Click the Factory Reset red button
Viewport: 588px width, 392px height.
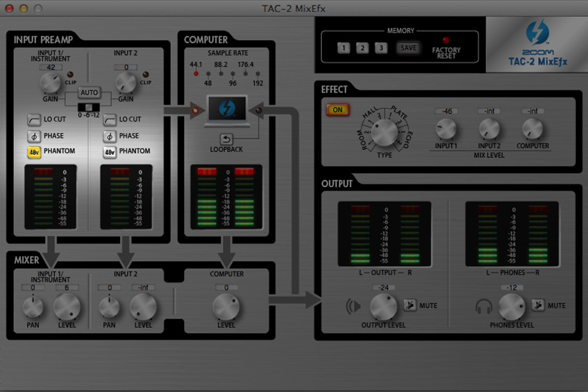446,40
